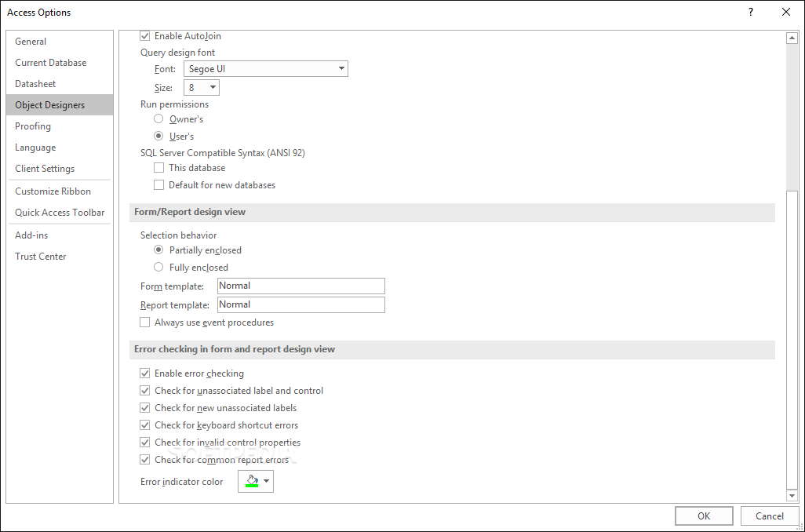Select Owner's run permissions
805x532 pixels.
tap(158, 118)
